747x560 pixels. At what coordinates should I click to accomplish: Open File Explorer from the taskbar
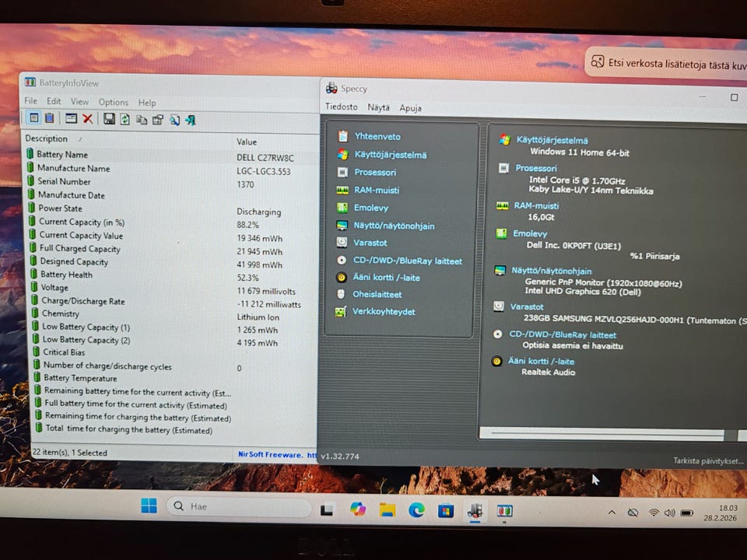tap(388, 510)
